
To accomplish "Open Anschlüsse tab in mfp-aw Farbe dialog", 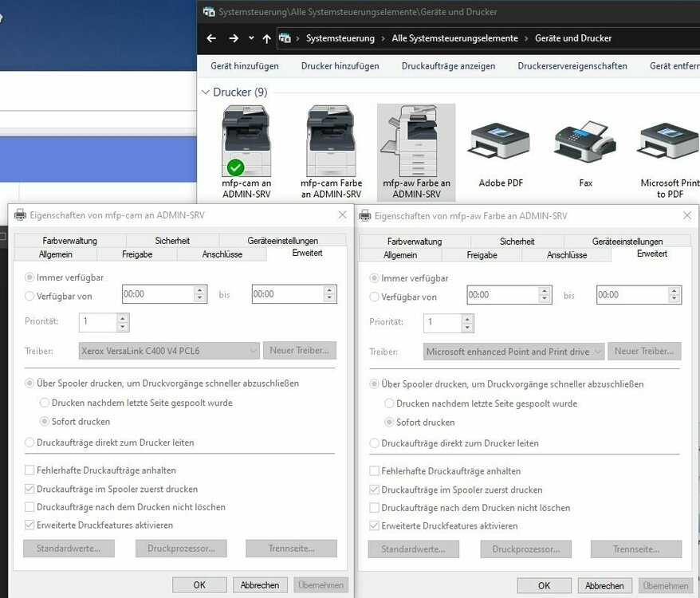I will click(567, 255).
